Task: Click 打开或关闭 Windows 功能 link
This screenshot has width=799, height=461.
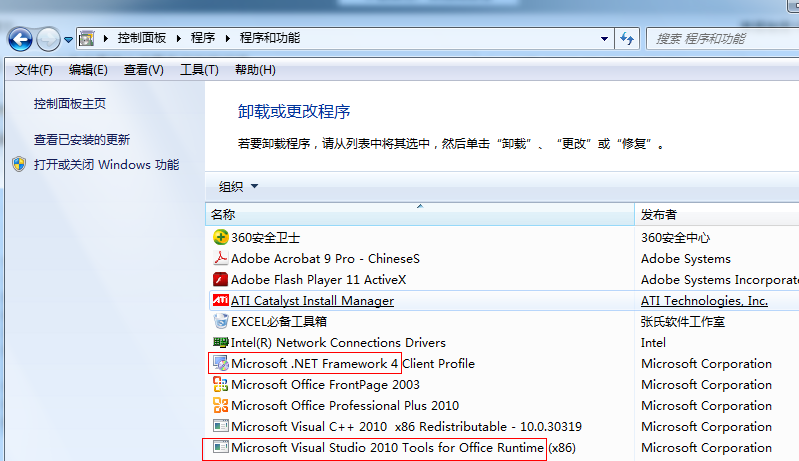Action: pyautogui.click(x=106, y=165)
